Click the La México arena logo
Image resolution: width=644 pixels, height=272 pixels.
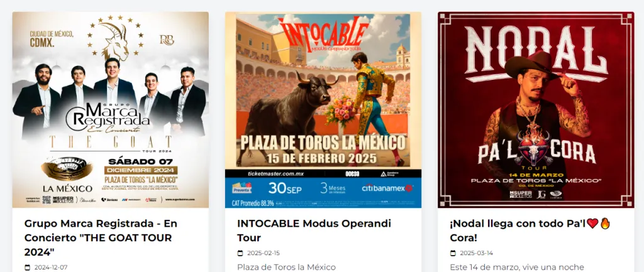click(67, 175)
